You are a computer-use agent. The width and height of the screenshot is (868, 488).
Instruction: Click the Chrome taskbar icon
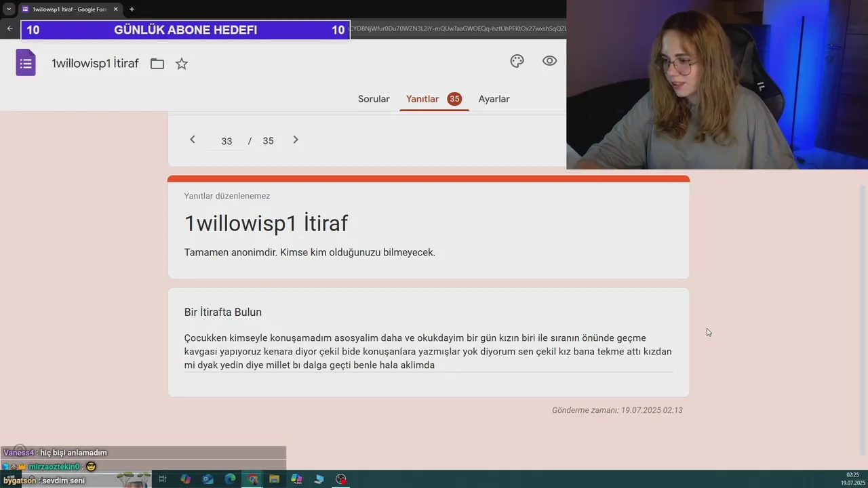coord(252,479)
